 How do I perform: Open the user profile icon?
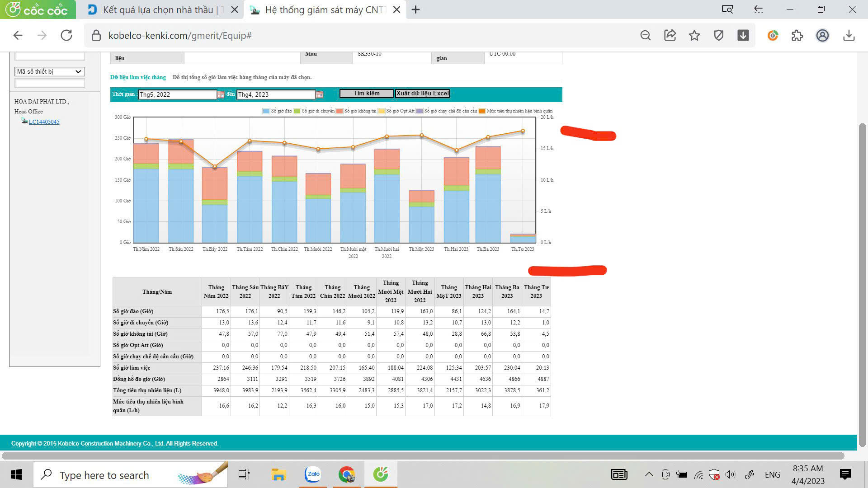coord(822,35)
